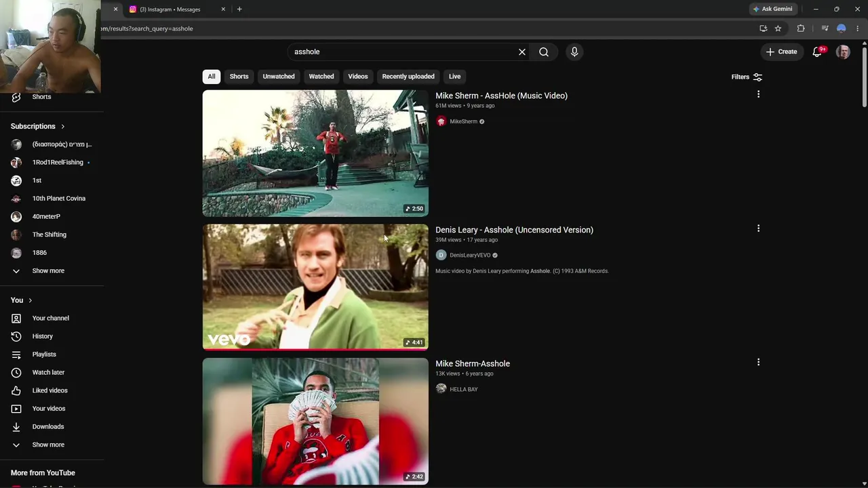Open the HELLA BAY channel name link
The height and width of the screenshot is (488, 868).
pos(464,389)
